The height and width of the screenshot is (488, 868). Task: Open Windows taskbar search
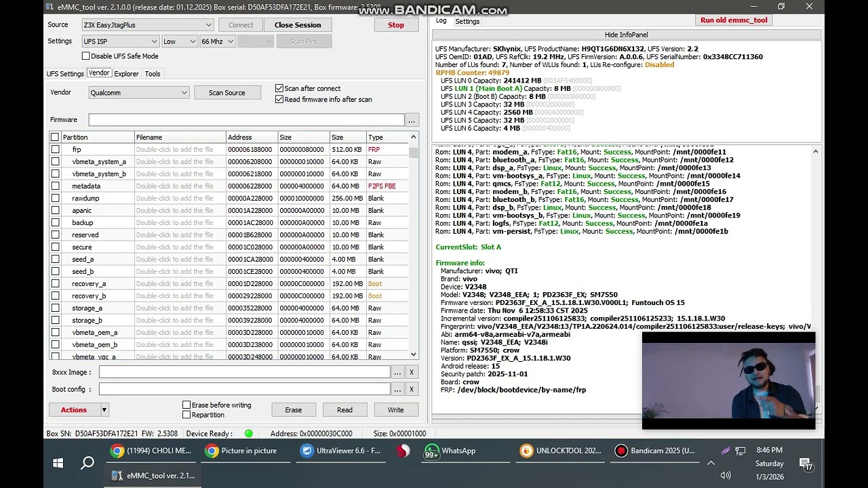pyautogui.click(x=87, y=463)
